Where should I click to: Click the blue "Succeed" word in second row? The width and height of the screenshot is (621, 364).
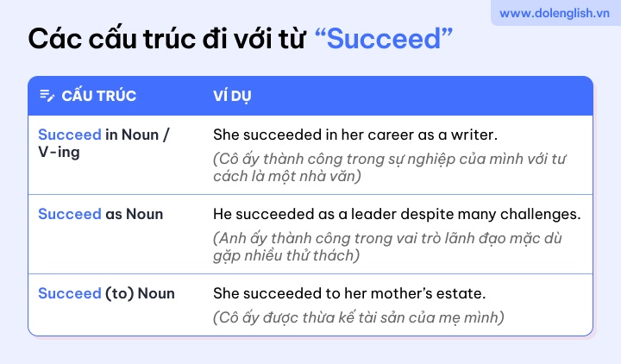coord(70,214)
